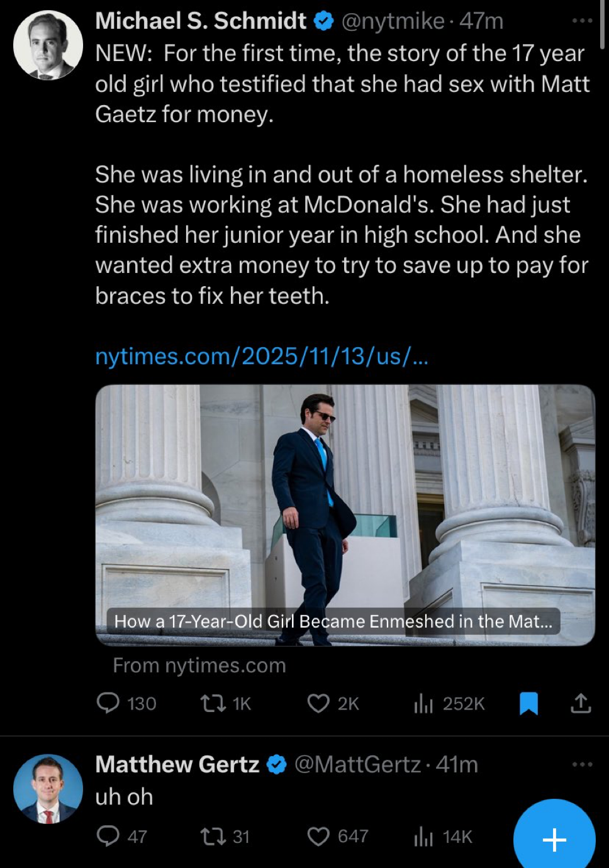This screenshot has height=868, width=609.
Task: Click the 'From nytimes.com' source label
Action: (199, 665)
